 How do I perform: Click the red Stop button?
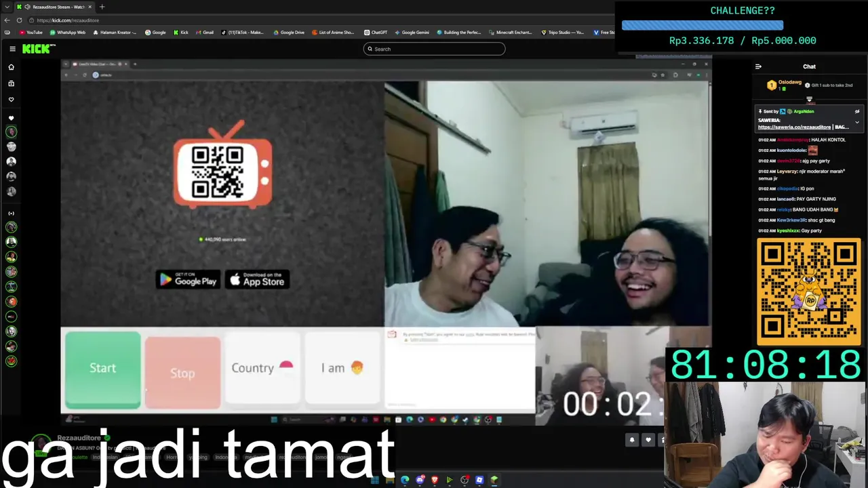click(x=182, y=373)
